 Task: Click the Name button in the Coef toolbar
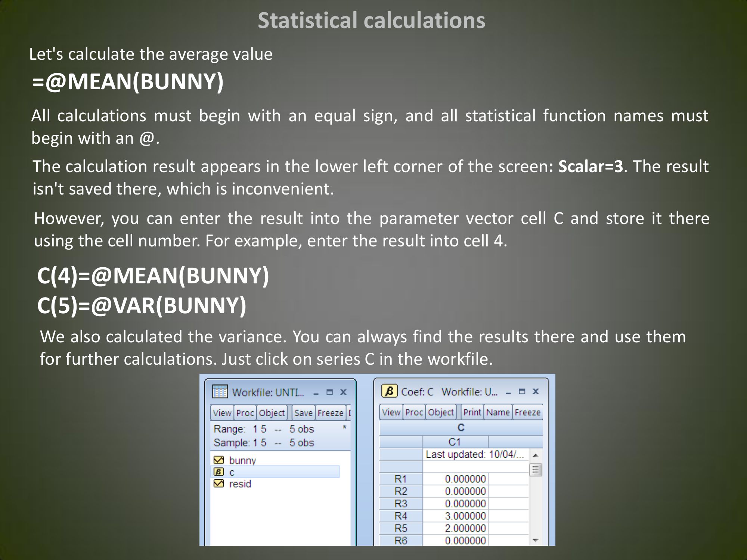click(x=498, y=412)
